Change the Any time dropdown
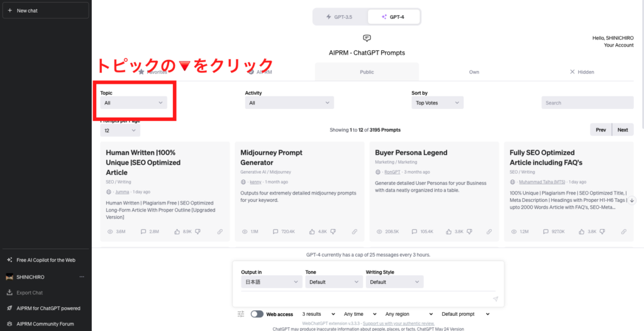The image size is (644, 331). (x=360, y=314)
